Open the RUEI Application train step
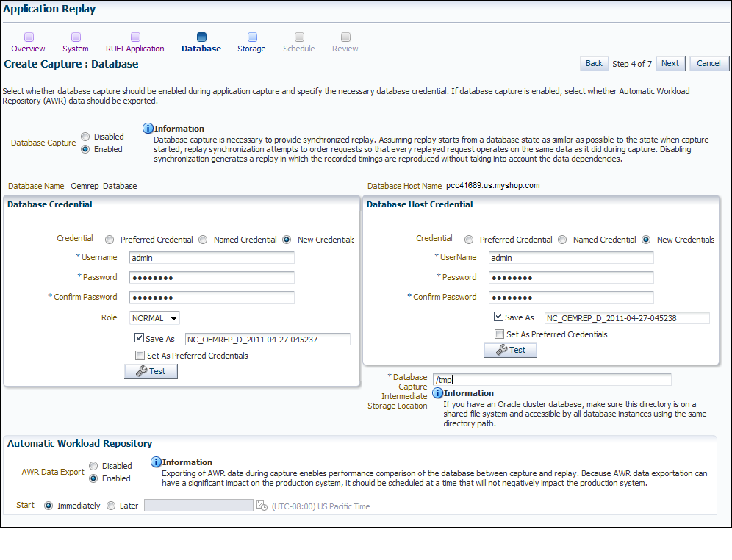Viewport: 732px width, 560px height. [135, 49]
